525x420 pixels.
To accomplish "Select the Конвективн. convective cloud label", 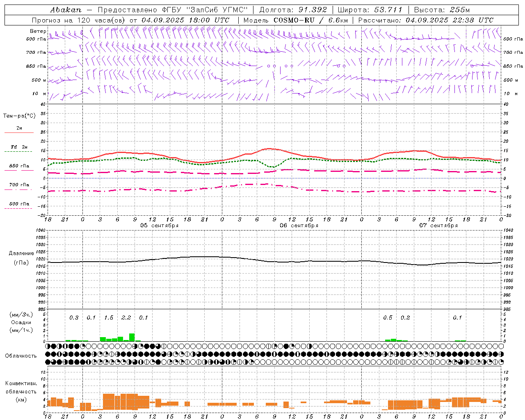I will (x=21, y=383).
